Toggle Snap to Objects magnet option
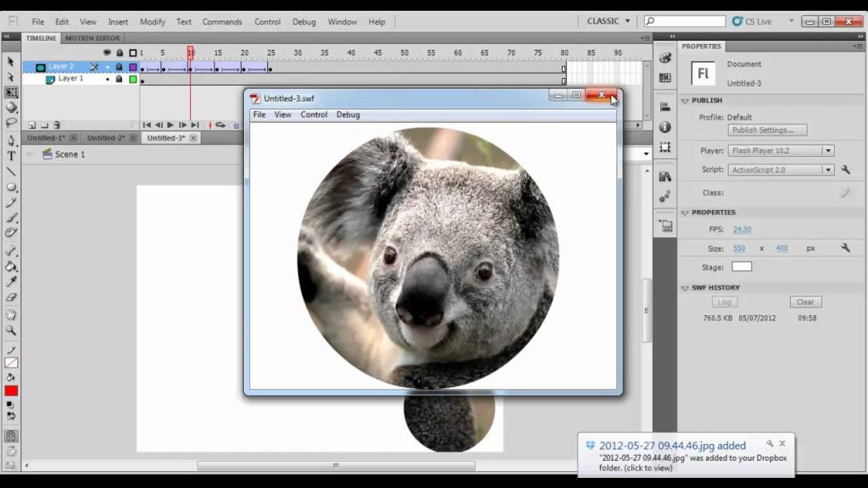 coord(11,436)
